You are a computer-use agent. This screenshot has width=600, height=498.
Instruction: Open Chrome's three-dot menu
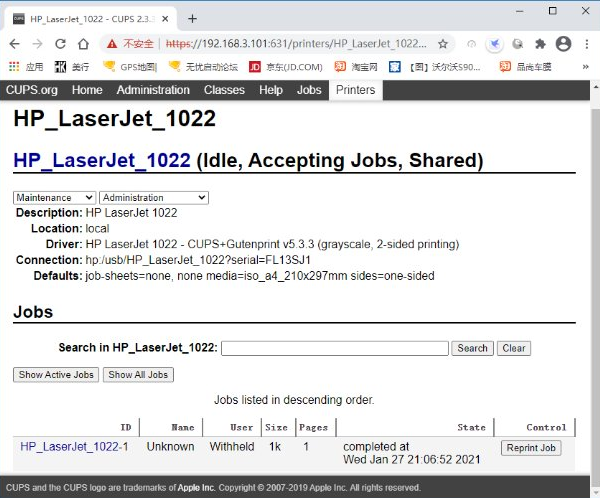click(587, 44)
